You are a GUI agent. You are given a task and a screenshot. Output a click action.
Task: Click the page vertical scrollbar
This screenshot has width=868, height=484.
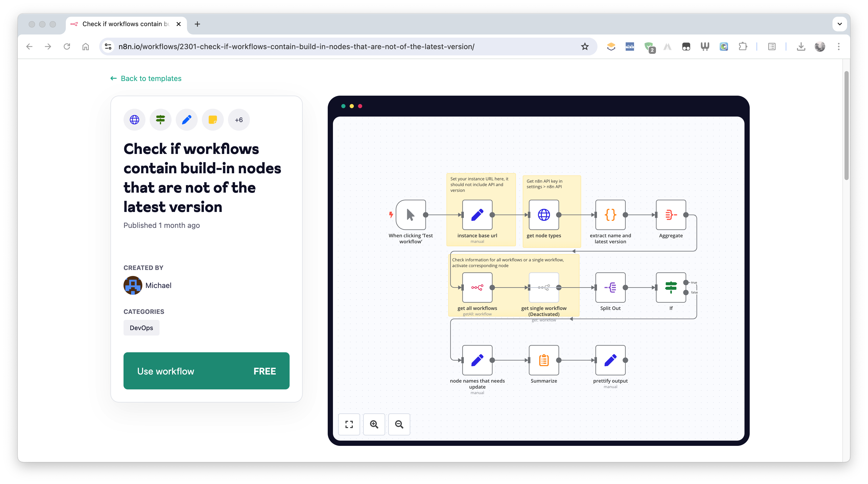point(847,125)
